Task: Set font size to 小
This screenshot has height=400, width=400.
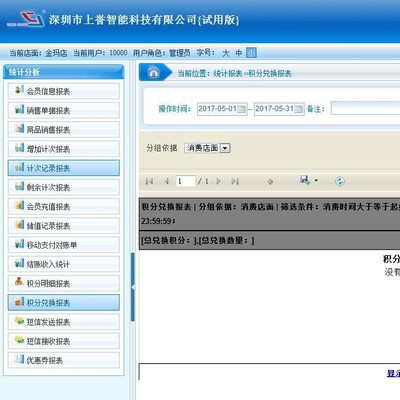Action: coord(251,53)
